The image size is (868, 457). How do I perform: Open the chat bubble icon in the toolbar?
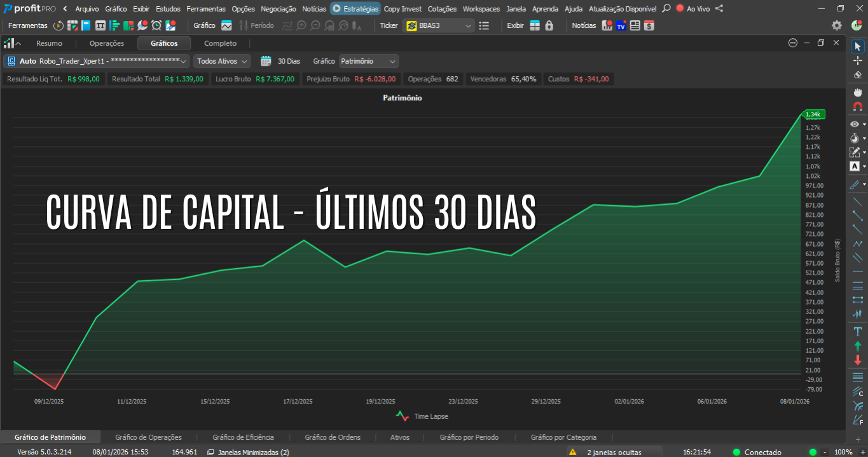(x=143, y=25)
